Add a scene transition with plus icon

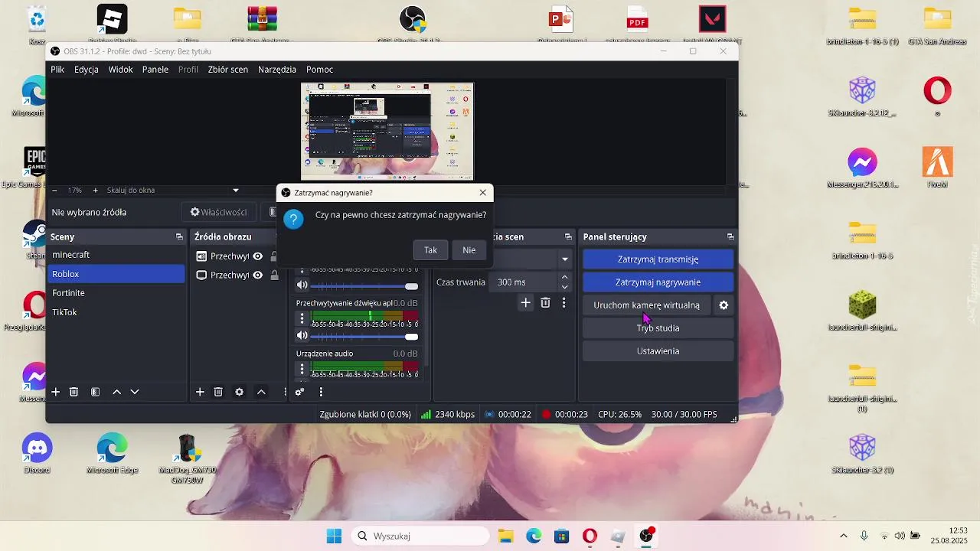point(525,303)
